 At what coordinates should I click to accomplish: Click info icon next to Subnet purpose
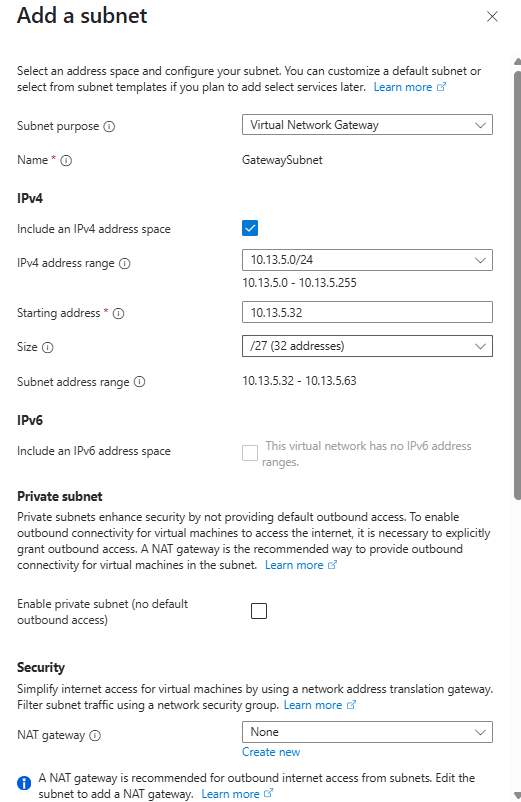109,126
